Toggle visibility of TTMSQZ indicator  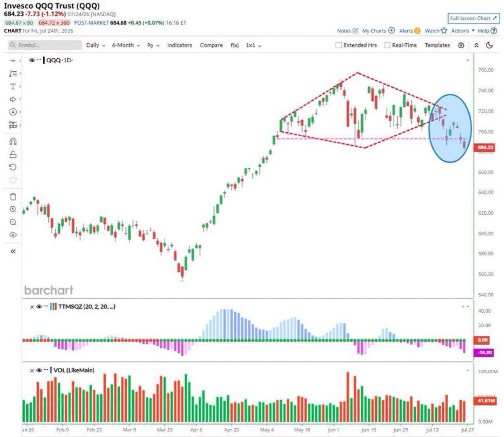coord(39,307)
